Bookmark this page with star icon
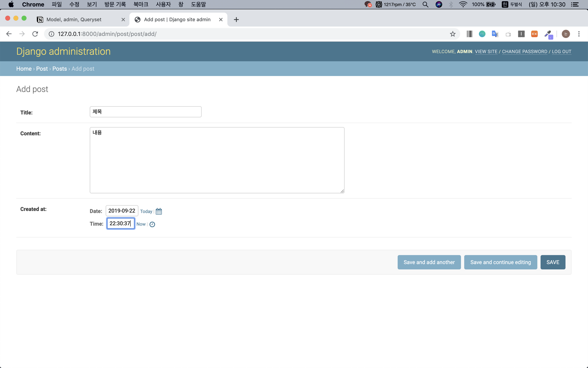Viewport: 588px width, 368px height. pos(453,34)
